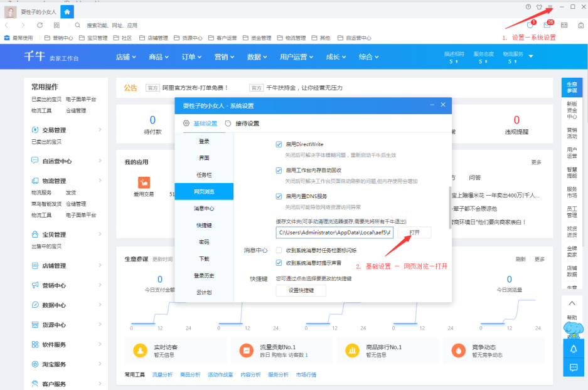Open the chat message icon at bottom right

(573, 367)
